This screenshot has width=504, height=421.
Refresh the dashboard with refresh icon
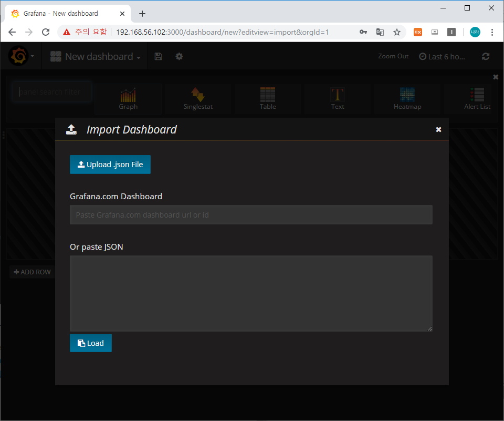point(485,57)
